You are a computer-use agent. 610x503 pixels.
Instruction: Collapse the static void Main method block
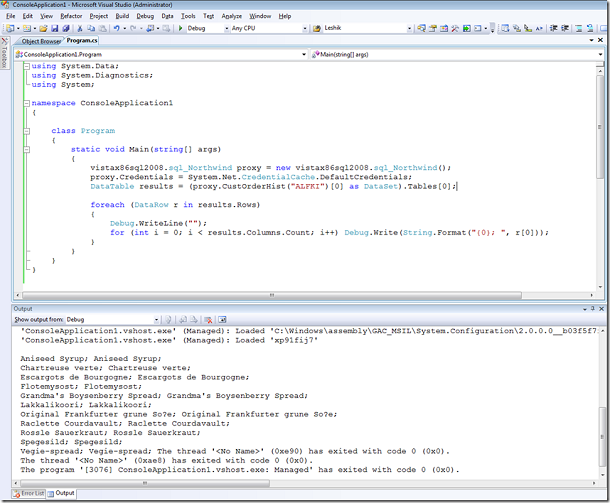(26, 149)
